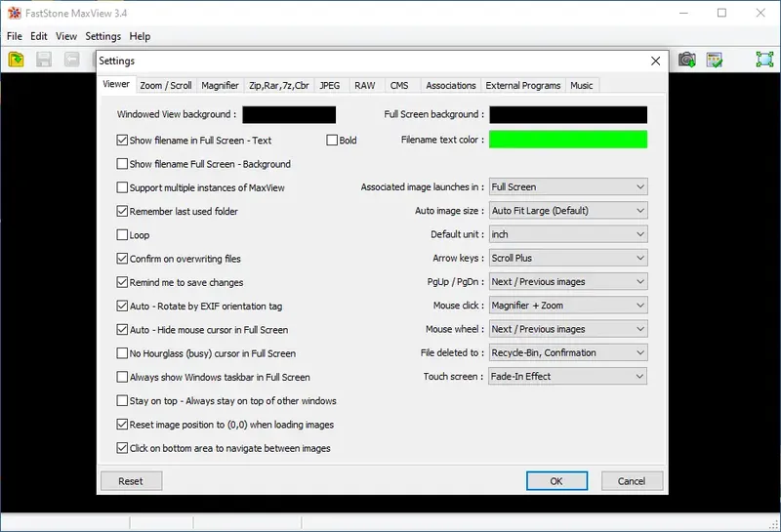Image resolution: width=781 pixels, height=532 pixels.
Task: Click the grayed back arrow toolbar icon
Action: 71,60
